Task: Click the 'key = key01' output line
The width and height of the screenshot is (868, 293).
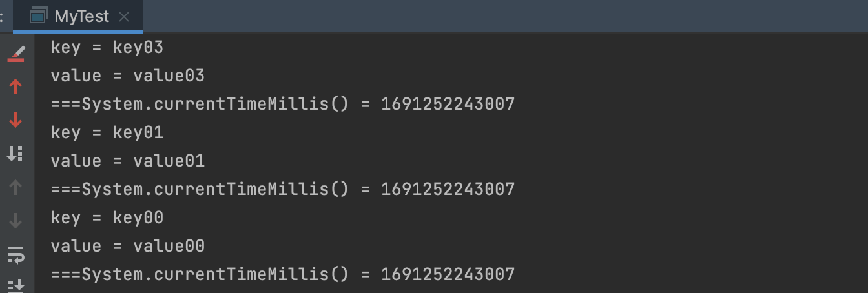Action: coord(107,132)
